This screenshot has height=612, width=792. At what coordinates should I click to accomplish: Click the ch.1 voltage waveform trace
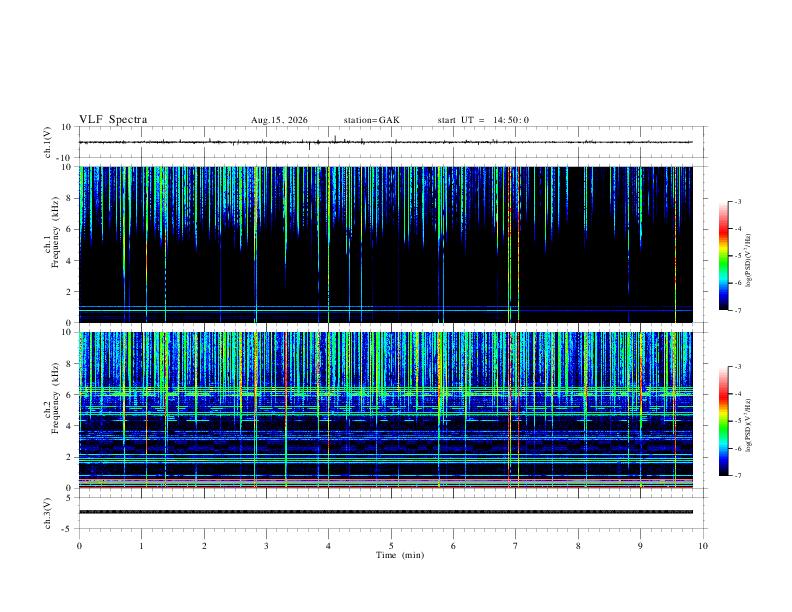[386, 142]
